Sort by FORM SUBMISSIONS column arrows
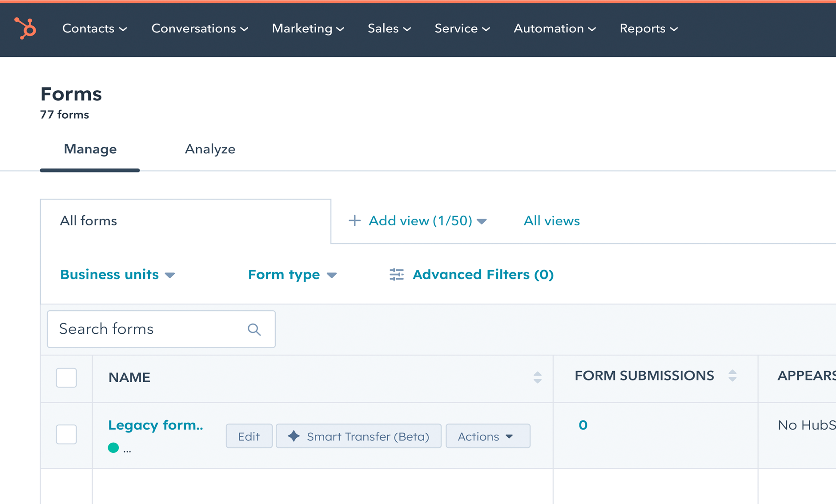This screenshot has height=504, width=836. tap(732, 376)
